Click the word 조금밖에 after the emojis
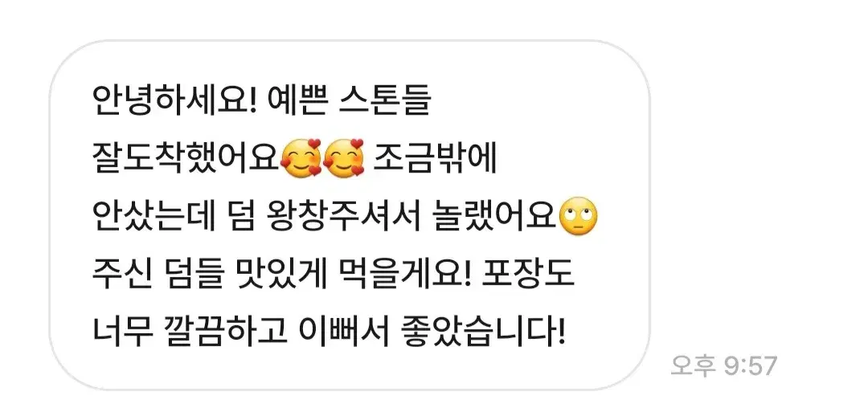Image resolution: width=868 pixels, height=400 pixels. [x=437, y=159]
